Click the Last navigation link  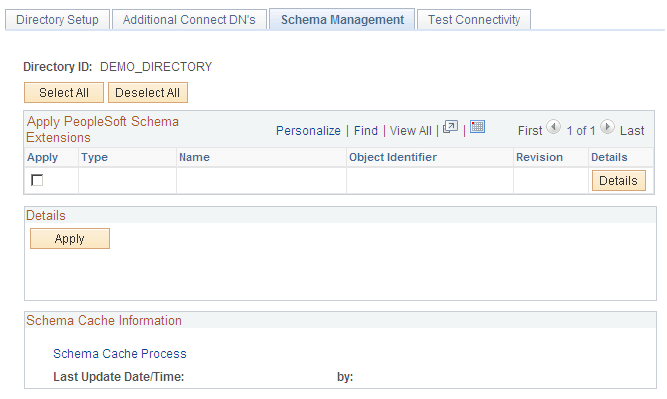pos(632,131)
